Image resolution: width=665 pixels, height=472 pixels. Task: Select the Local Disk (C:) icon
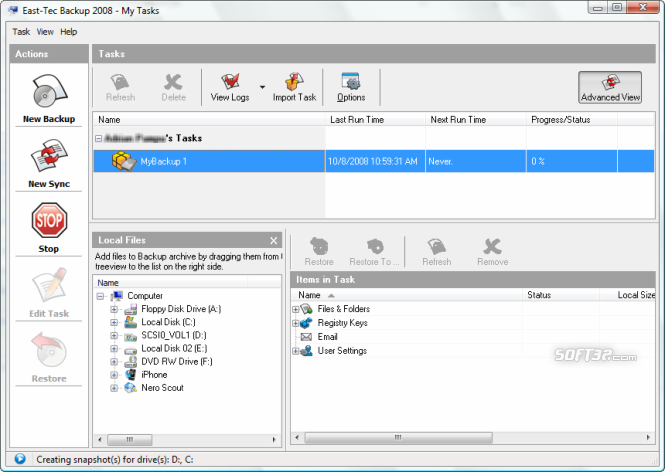(130, 322)
